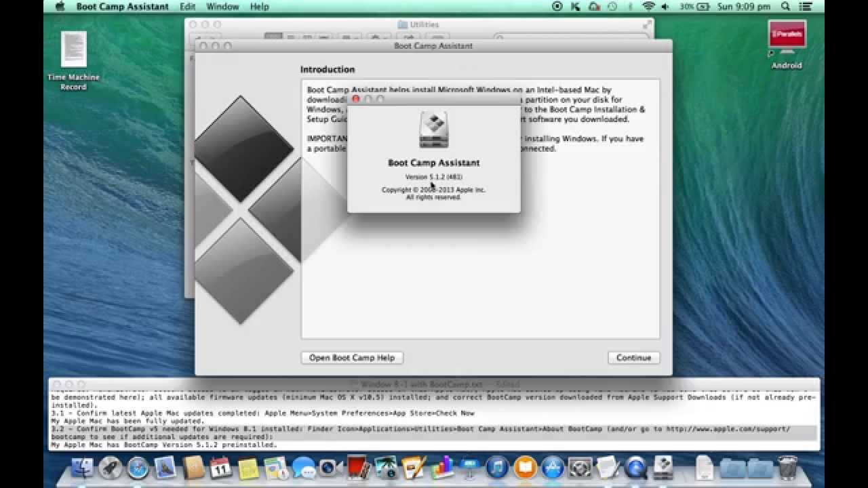Click the Boot Camp drive icon in About dialog
868x488 pixels.
434,130
